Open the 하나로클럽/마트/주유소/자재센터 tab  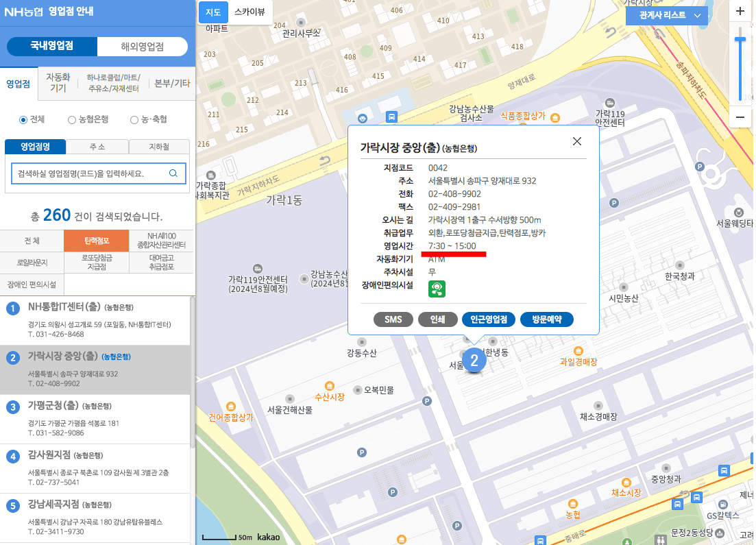[x=113, y=83]
